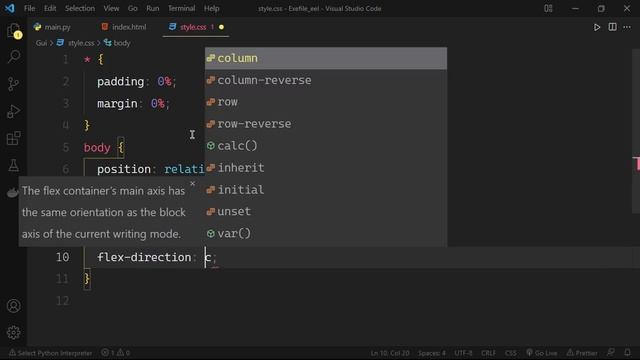The height and width of the screenshot is (360, 640).
Task: Open the Edit menu
Action: coord(50,8)
